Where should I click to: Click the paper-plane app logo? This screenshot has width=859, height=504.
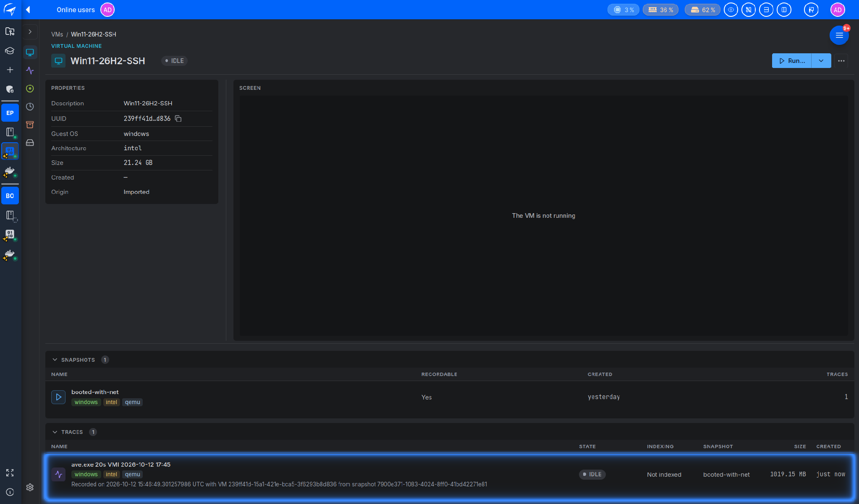(x=10, y=9)
